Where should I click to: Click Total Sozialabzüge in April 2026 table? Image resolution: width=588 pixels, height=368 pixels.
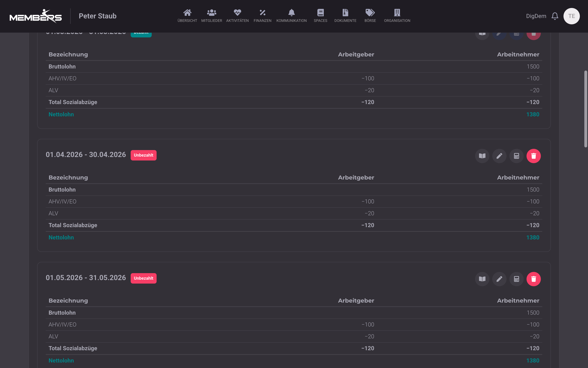pos(73,225)
